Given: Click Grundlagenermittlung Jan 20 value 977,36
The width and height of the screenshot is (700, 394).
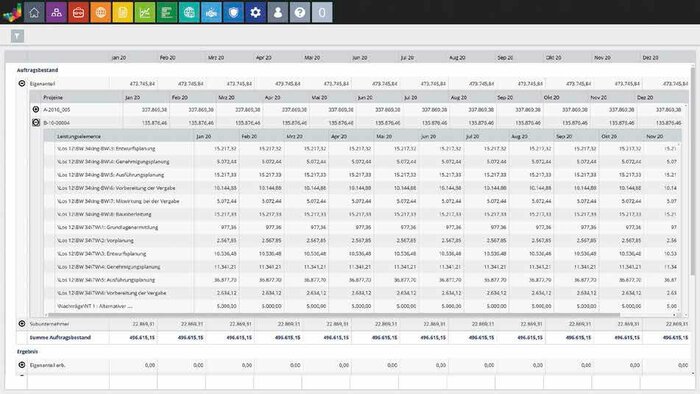Looking at the screenshot, I should pyautogui.click(x=229, y=227).
